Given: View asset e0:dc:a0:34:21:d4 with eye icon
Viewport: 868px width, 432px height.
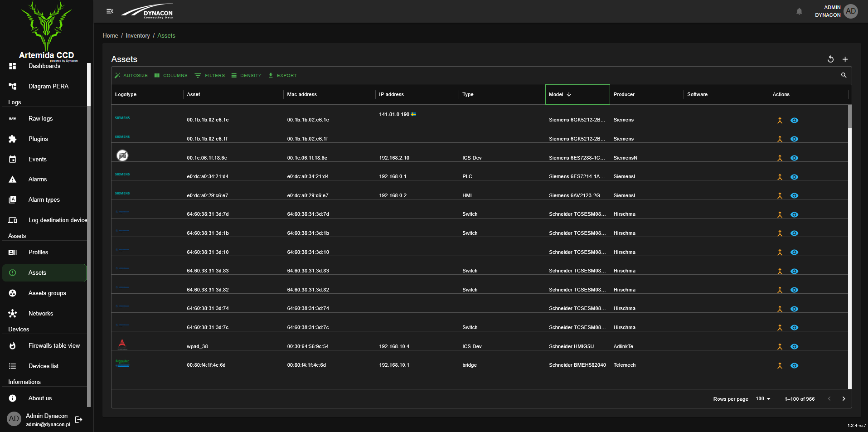Looking at the screenshot, I should pos(794,177).
